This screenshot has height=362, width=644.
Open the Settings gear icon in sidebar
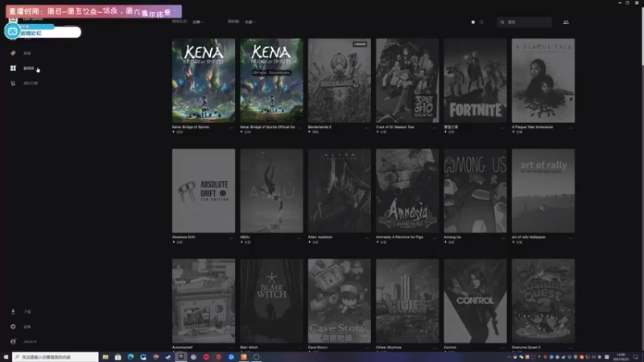13,327
